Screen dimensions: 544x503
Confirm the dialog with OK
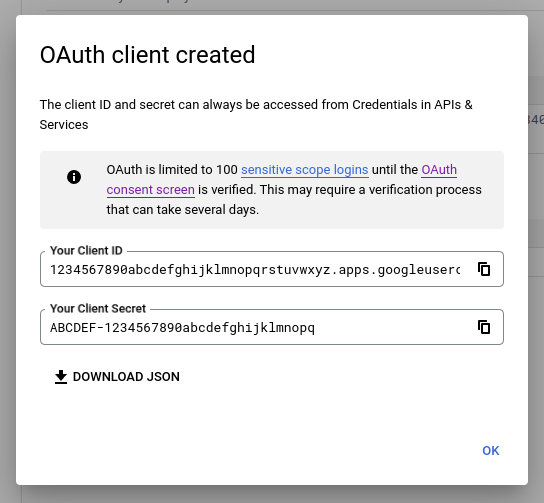491,451
